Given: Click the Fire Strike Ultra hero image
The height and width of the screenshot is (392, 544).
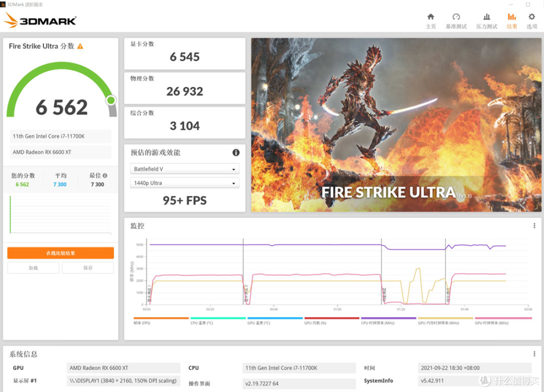Looking at the screenshot, I should (x=396, y=125).
